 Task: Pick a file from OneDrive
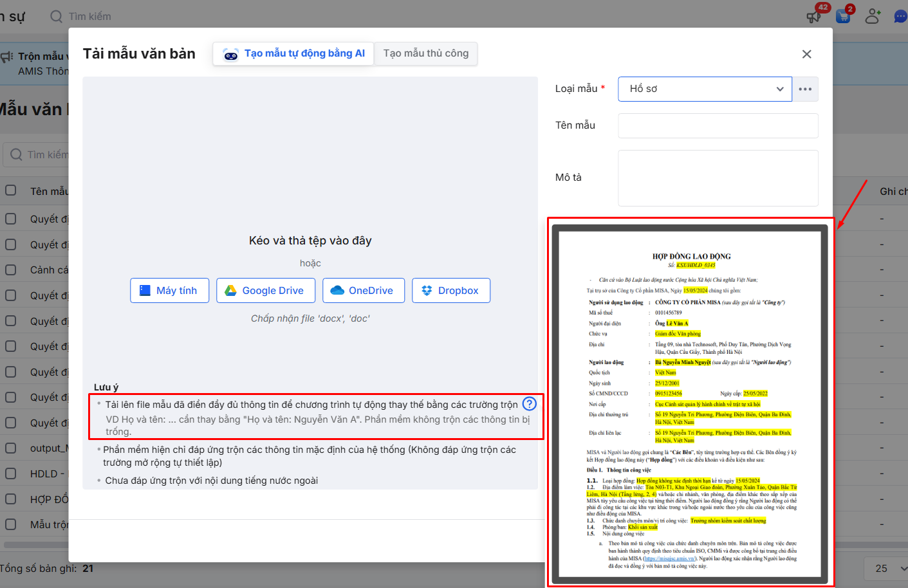click(x=364, y=290)
